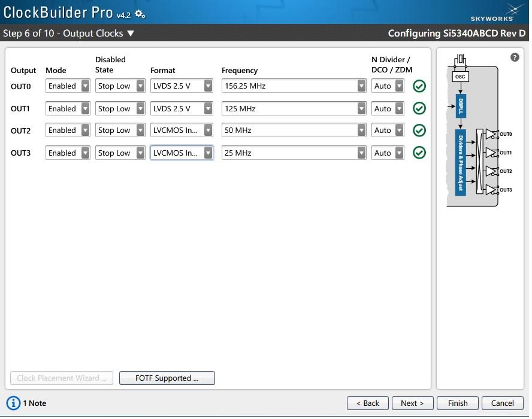This screenshot has height=419, width=532.
Task: Open OUT2 Mode dropdown
Action: coord(68,130)
